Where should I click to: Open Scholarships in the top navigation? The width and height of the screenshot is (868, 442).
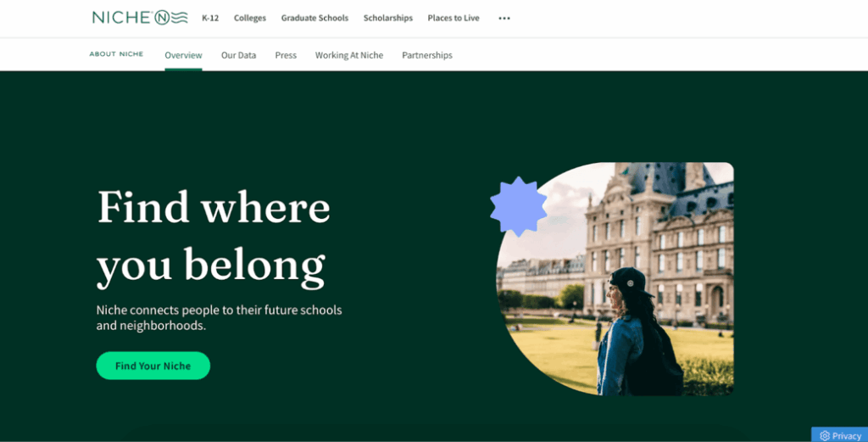click(x=388, y=18)
